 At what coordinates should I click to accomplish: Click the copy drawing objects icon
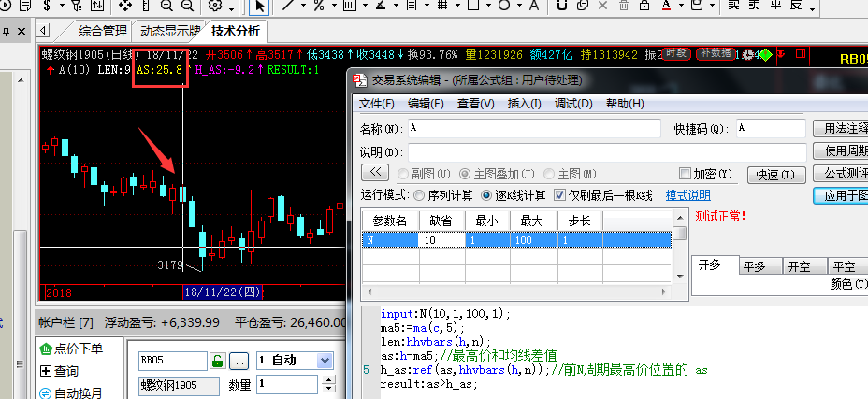click(x=583, y=6)
